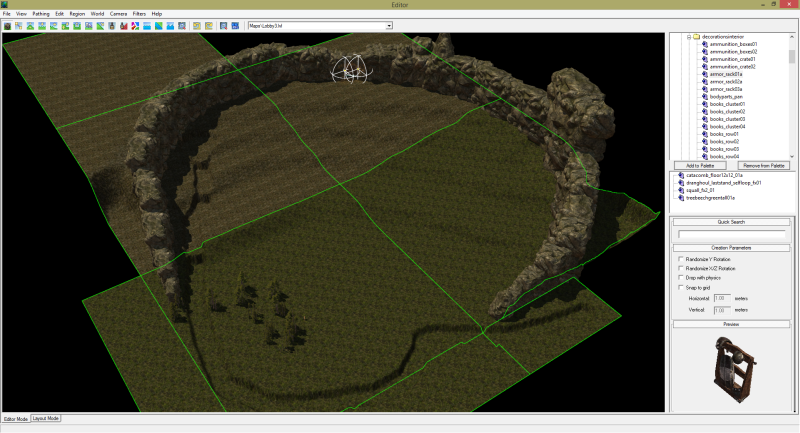
Task: Click the icon beside armor_rack01a
Action: coord(704,74)
